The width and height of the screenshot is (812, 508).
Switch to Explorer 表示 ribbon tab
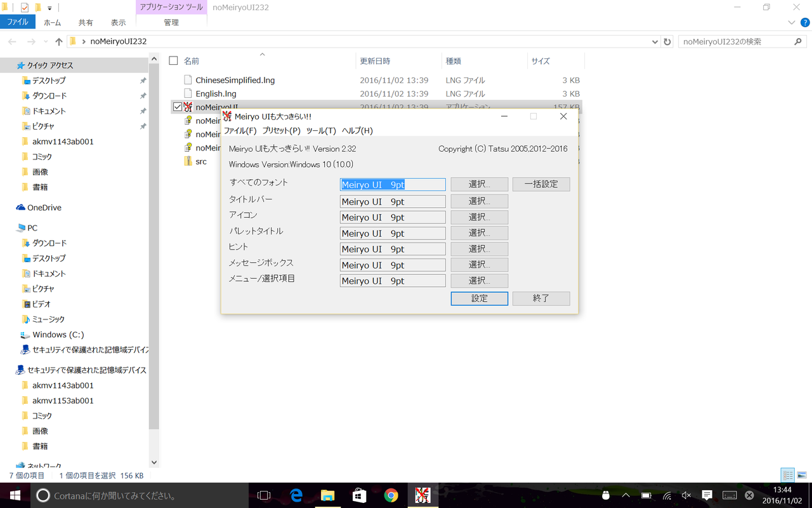point(119,22)
